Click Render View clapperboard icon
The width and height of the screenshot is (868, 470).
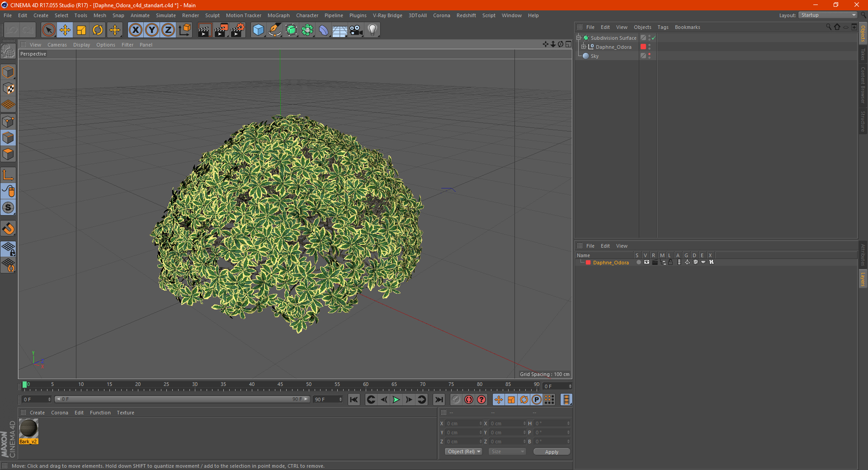[204, 30]
